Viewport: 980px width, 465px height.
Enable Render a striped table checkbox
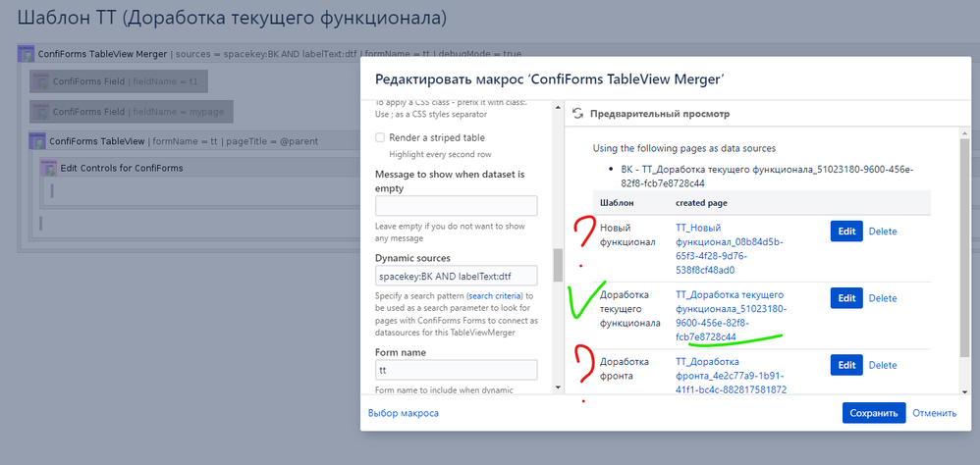click(380, 137)
